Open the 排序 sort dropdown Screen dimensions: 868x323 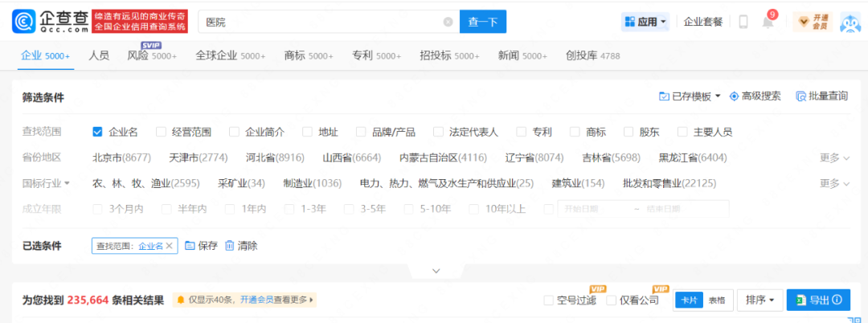[x=759, y=301]
